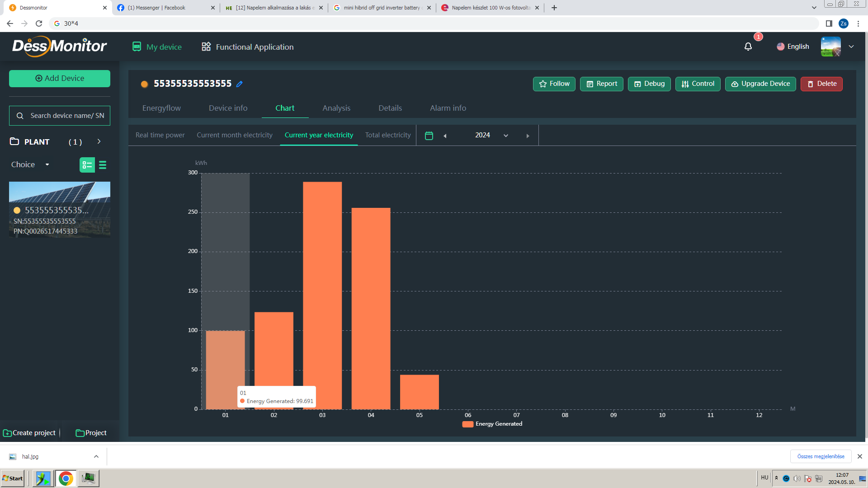Go to next year arrow
This screenshot has width=868, height=488.
click(528, 136)
